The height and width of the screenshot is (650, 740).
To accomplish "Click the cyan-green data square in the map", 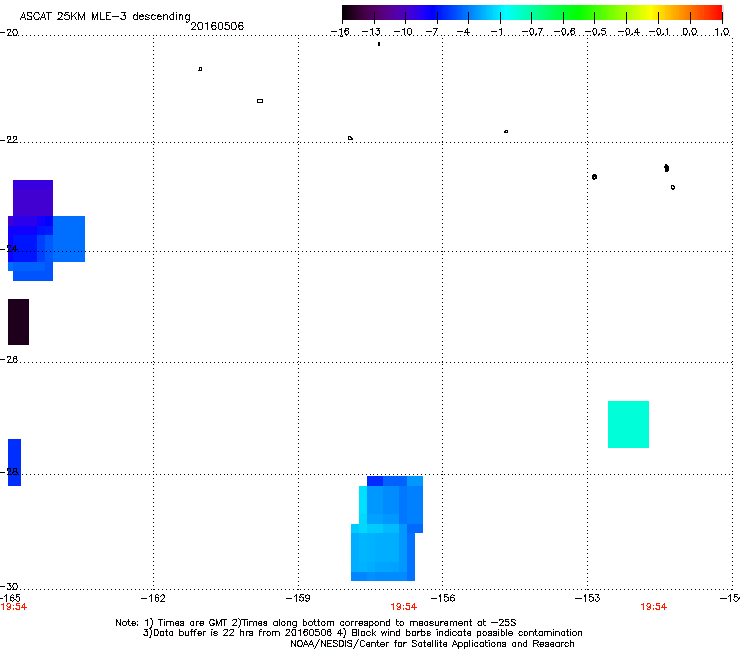I will click(628, 424).
